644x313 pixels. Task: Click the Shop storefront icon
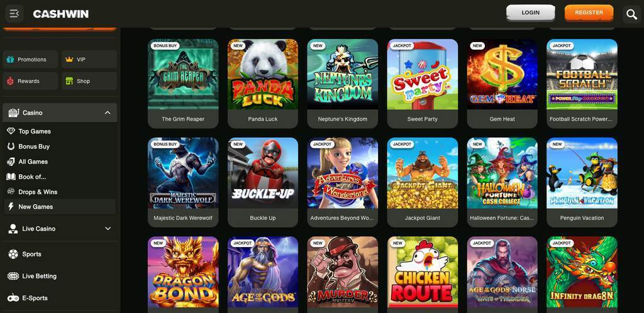69,81
